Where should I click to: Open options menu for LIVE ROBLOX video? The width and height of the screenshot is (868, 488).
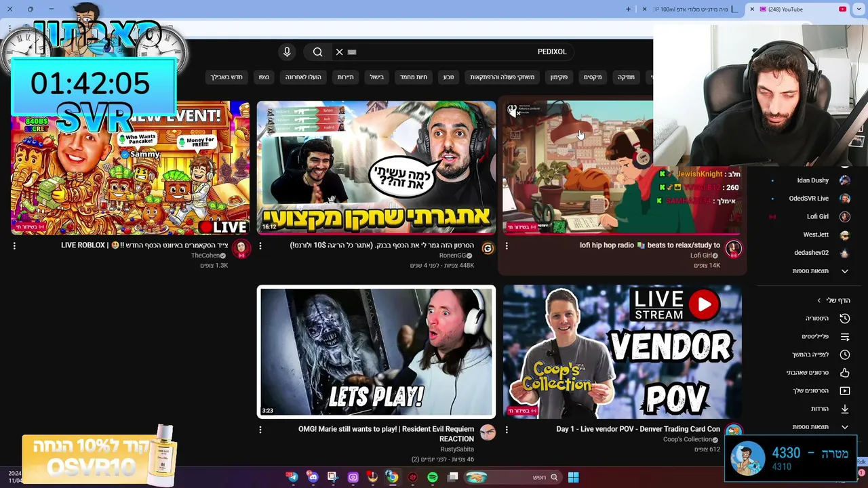click(x=14, y=246)
